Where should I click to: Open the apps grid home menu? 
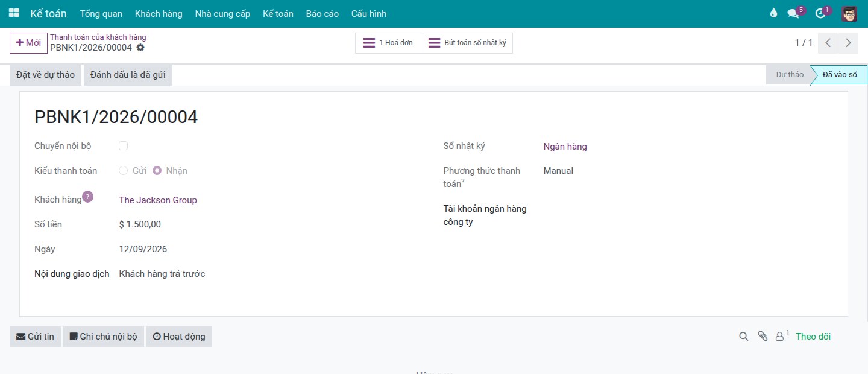(14, 13)
